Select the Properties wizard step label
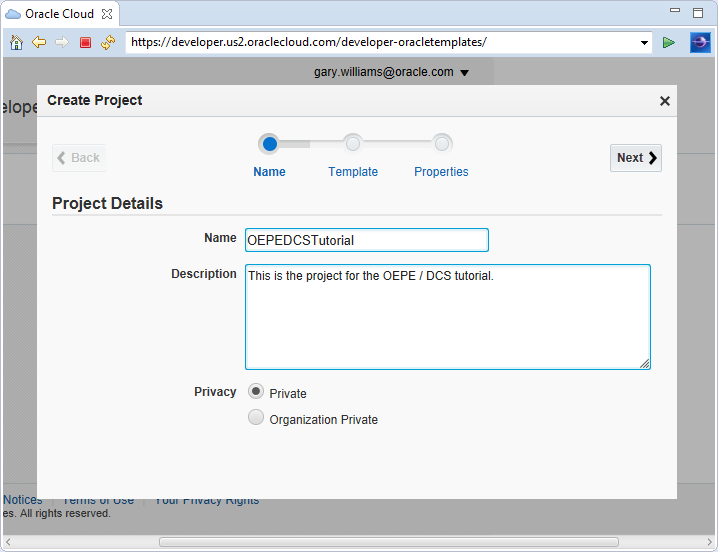Image resolution: width=718 pixels, height=552 pixels. click(x=441, y=172)
